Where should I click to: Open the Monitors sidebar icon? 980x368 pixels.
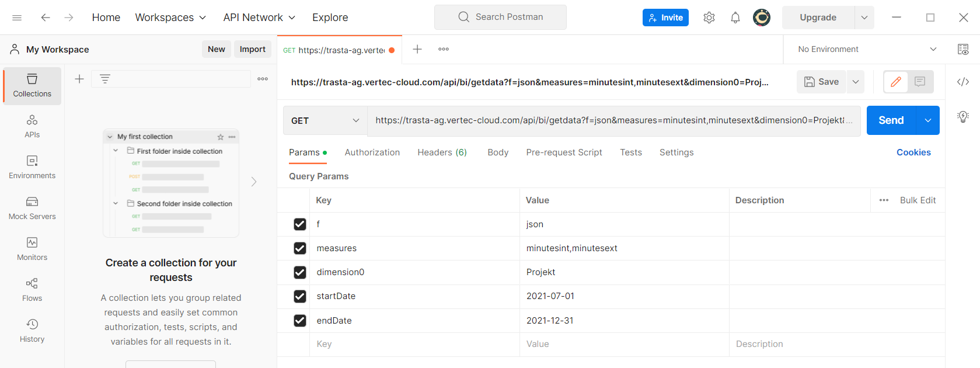(32, 249)
